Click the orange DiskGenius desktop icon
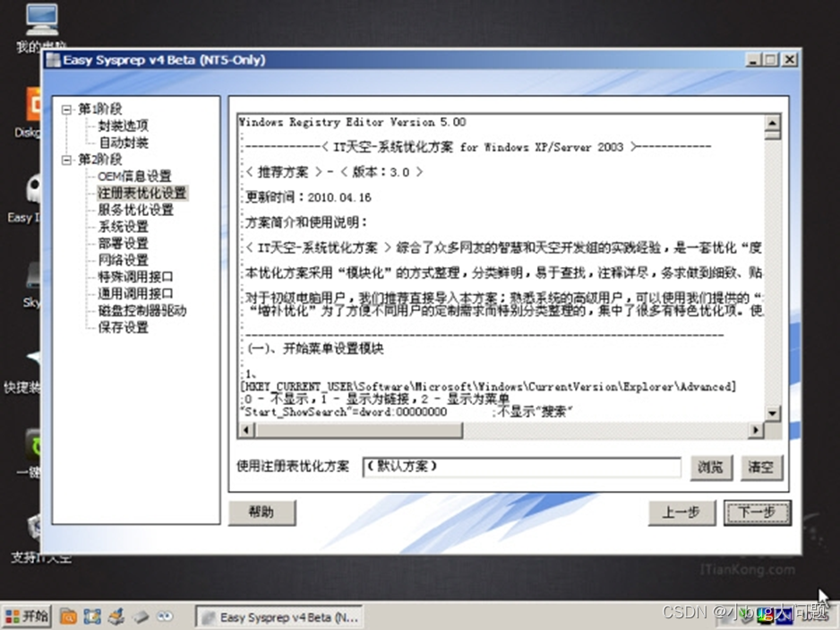840x630 pixels. point(33,105)
